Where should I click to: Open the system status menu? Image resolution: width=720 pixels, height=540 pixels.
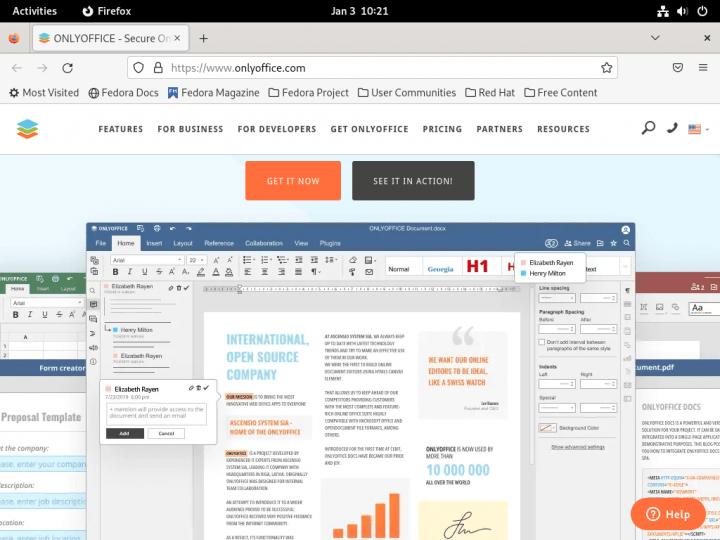click(x=685, y=11)
